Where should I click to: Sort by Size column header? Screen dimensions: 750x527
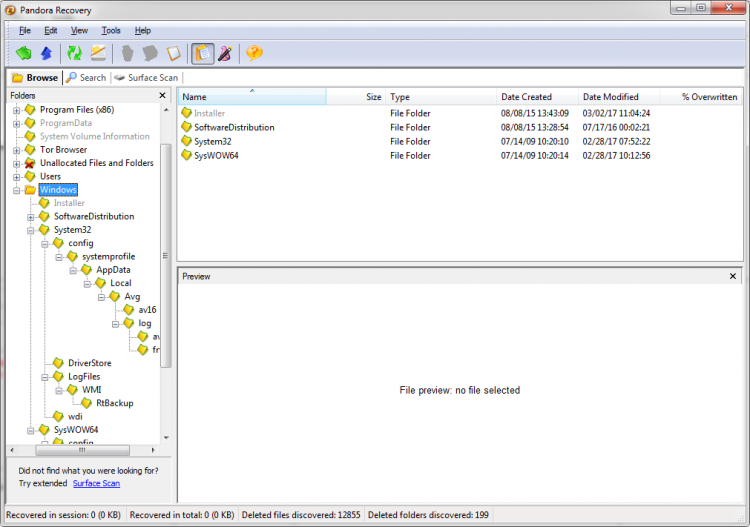tap(355, 97)
